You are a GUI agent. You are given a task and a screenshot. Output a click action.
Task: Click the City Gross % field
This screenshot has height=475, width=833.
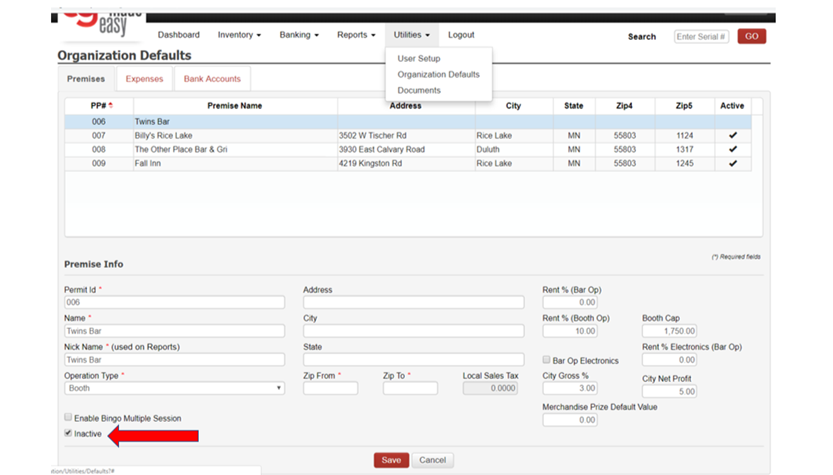(x=570, y=388)
